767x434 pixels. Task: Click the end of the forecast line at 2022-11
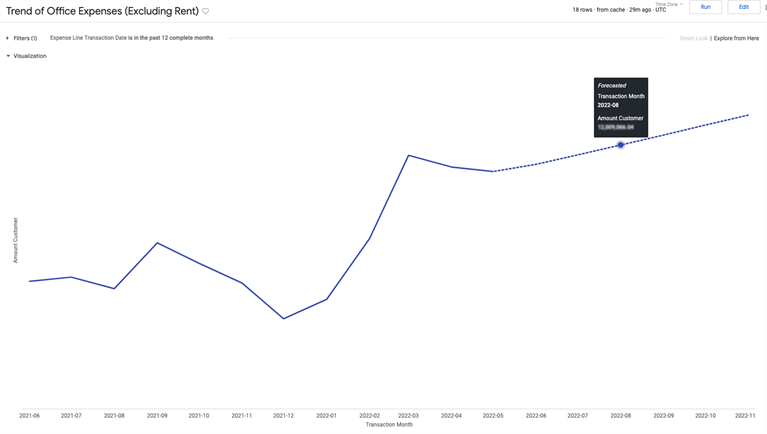tap(747, 116)
